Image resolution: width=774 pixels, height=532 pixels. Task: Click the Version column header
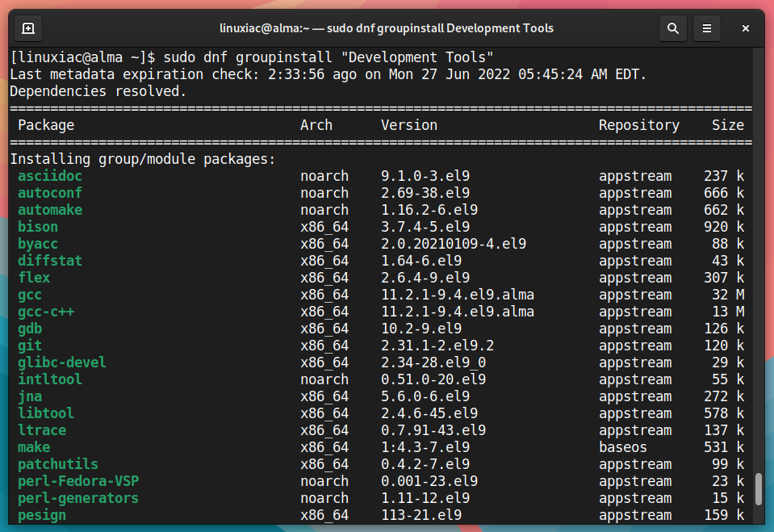[x=408, y=125]
